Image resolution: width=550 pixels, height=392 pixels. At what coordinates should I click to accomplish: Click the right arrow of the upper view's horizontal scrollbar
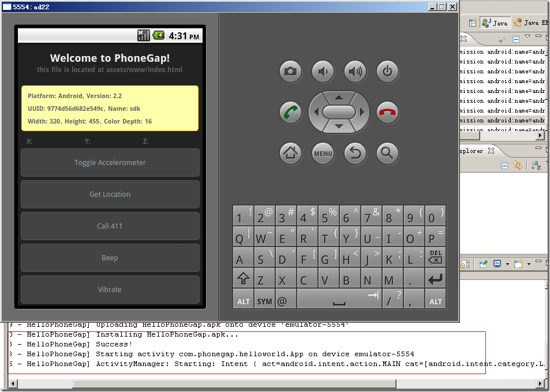[541, 135]
